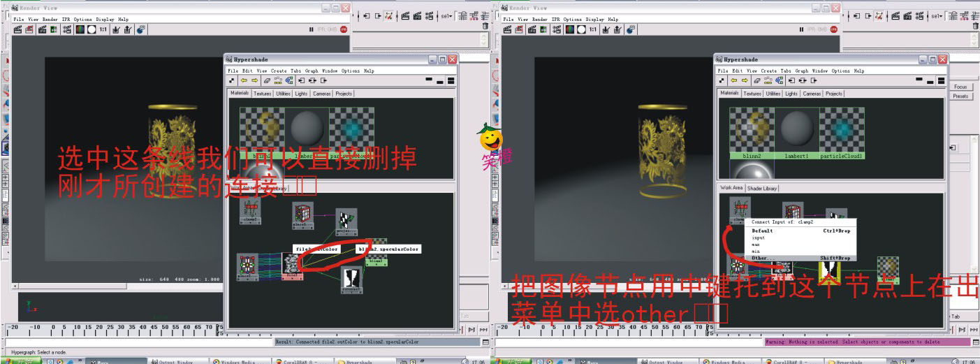980x364 pixels.
Task: Open Create menu in right Hypershade
Action: pyautogui.click(x=769, y=71)
